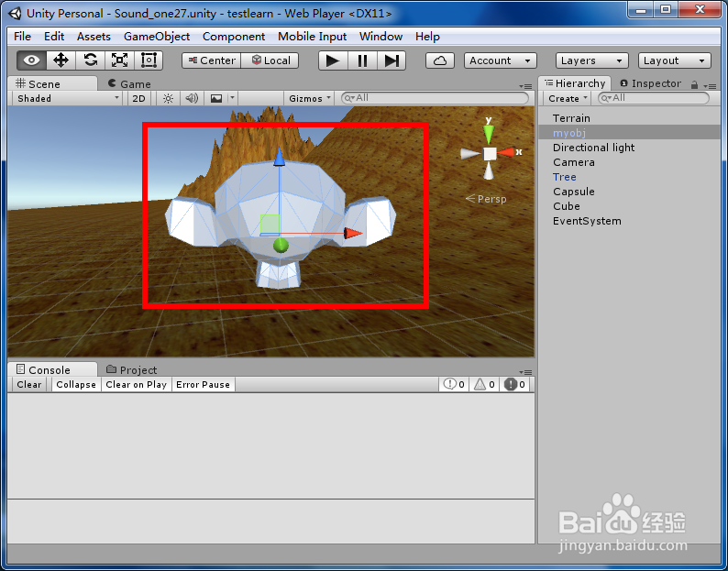Select the Rect transform tool

click(x=149, y=60)
